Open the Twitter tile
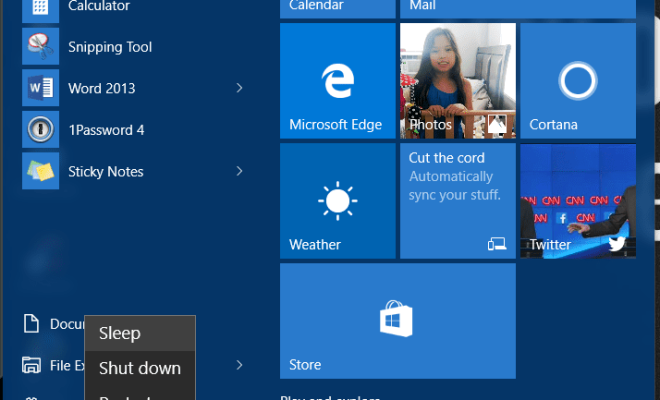Image resolution: width=660 pixels, height=400 pixels. [x=578, y=201]
